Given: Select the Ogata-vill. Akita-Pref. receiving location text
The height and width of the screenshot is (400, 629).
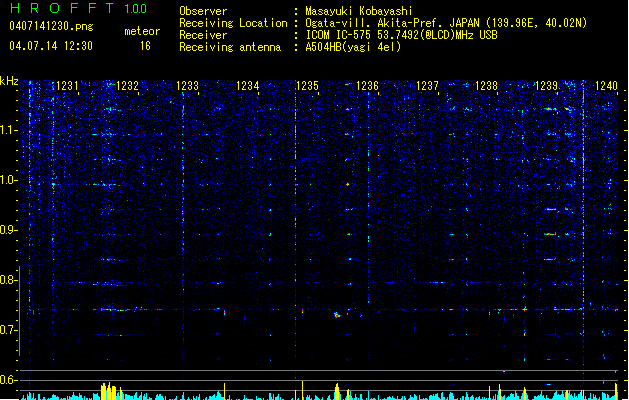Looking at the screenshot, I should (446, 23).
